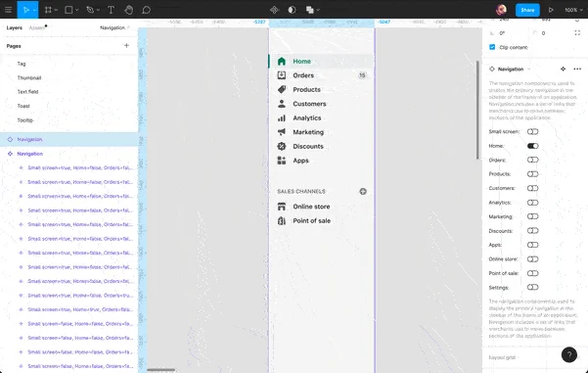Screen dimensions: 588x373
Task: Click the Home icon in navigation
Action: (282, 61)
